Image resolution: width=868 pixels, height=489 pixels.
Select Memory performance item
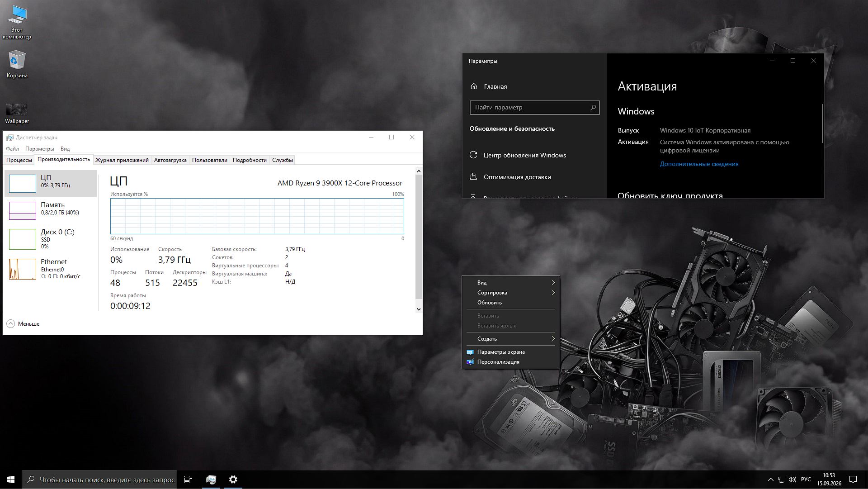(x=51, y=210)
